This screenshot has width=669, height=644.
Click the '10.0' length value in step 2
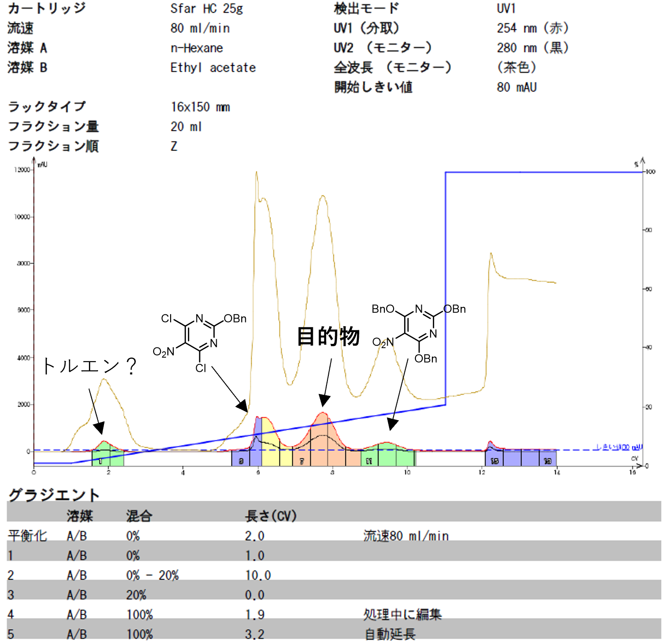pos(258,575)
